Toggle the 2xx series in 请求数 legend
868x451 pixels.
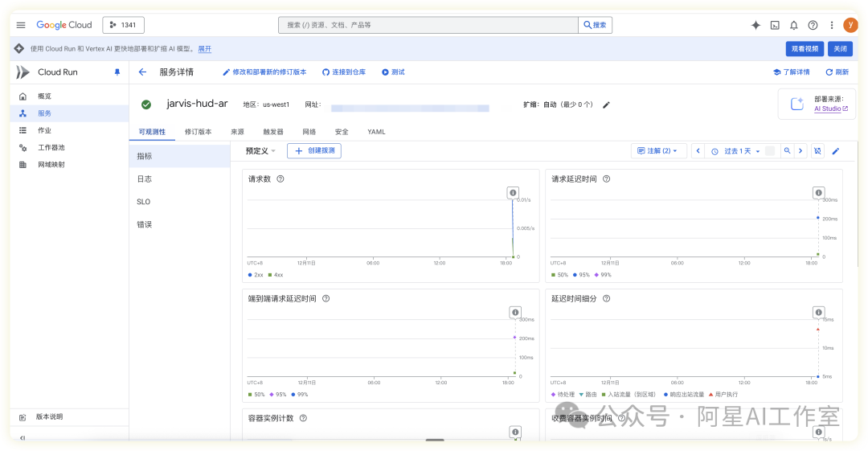pos(256,274)
